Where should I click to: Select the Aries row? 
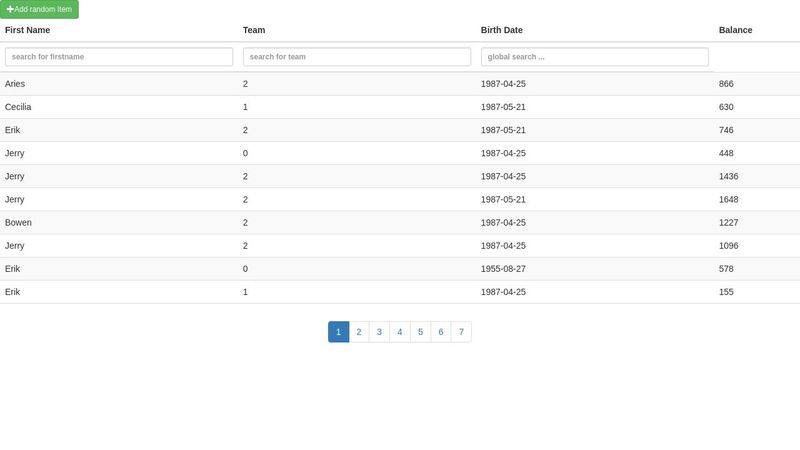click(400, 84)
